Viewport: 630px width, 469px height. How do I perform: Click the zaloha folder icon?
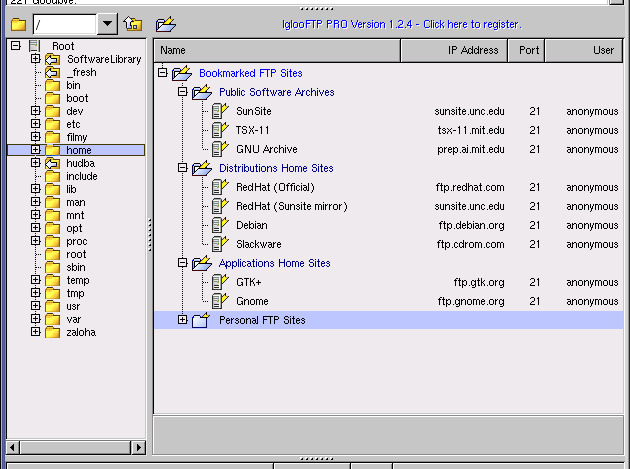(x=52, y=332)
